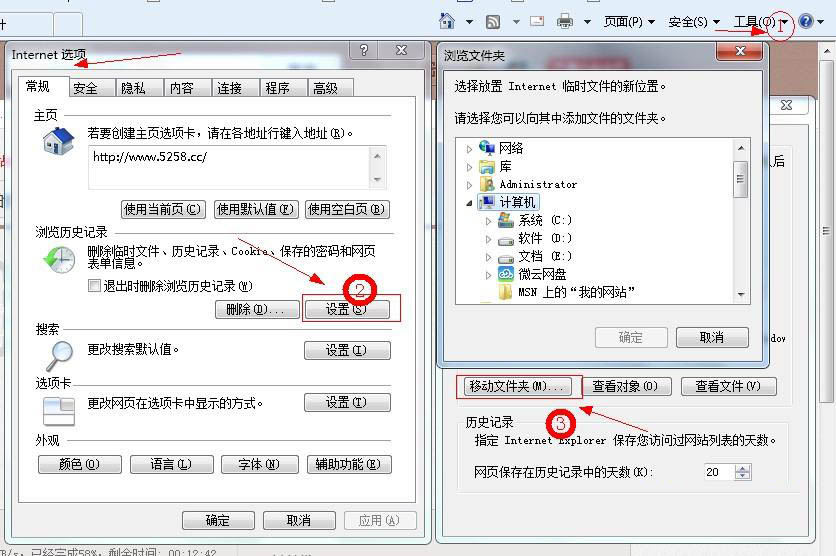Click the 字体(N) button
This screenshot has width=836, height=556.
tap(259, 464)
